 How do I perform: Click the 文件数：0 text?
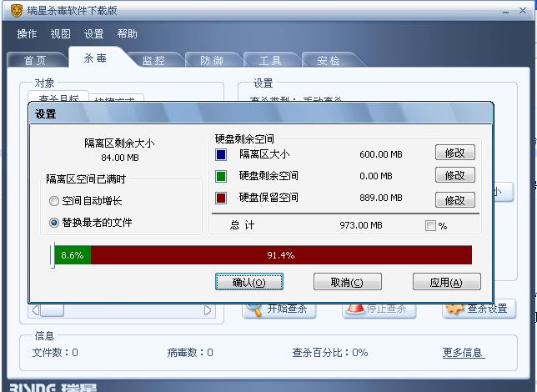[55, 352]
